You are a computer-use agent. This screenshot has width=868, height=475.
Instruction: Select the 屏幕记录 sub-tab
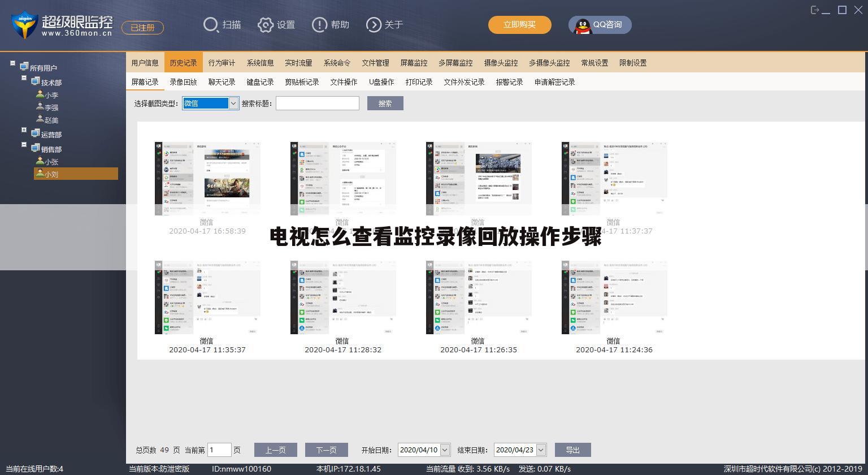pos(145,82)
